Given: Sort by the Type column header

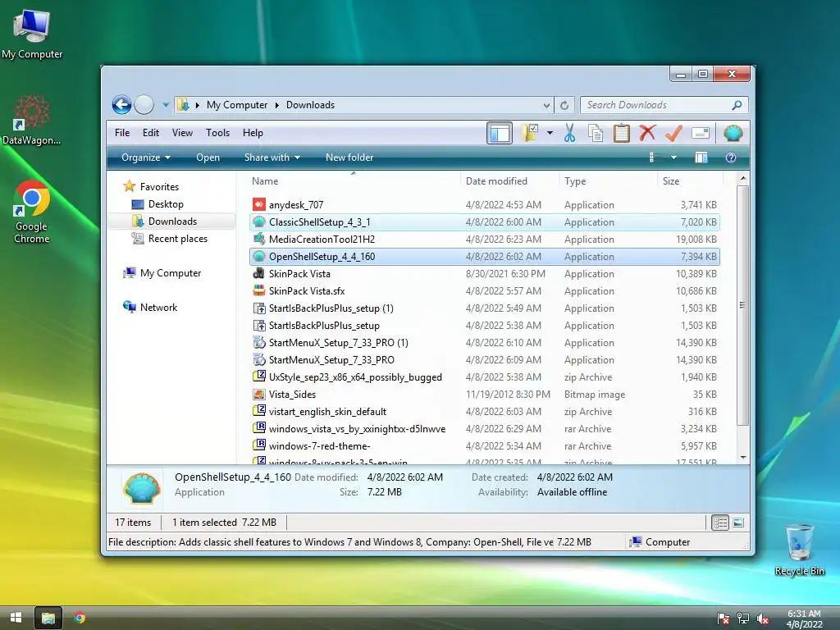Looking at the screenshot, I should [608, 181].
